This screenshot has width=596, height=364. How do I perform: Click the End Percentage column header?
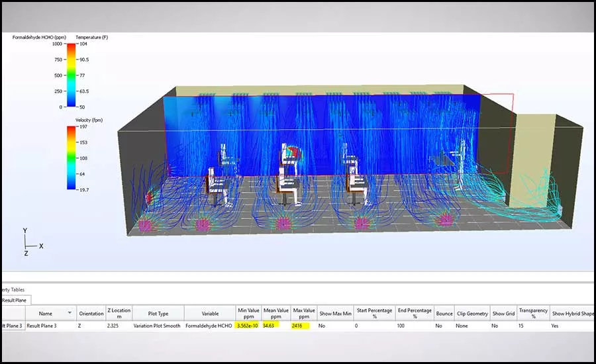[x=415, y=314]
